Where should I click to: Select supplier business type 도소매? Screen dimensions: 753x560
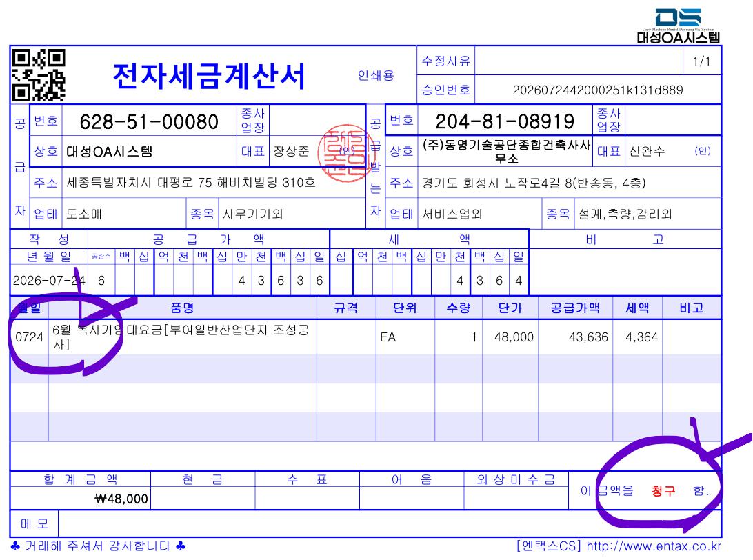point(84,214)
